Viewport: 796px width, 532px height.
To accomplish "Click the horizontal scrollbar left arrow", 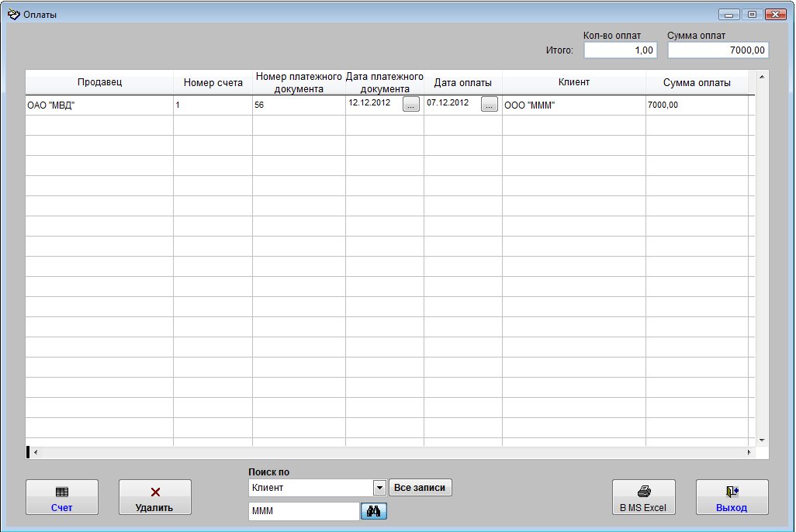I will pos(36,452).
